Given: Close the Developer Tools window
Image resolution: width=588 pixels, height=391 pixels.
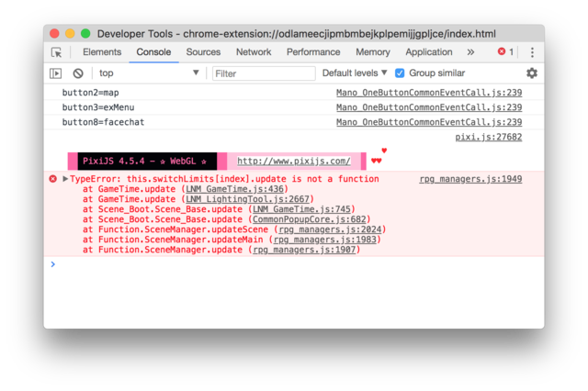Looking at the screenshot, I should tap(55, 34).
